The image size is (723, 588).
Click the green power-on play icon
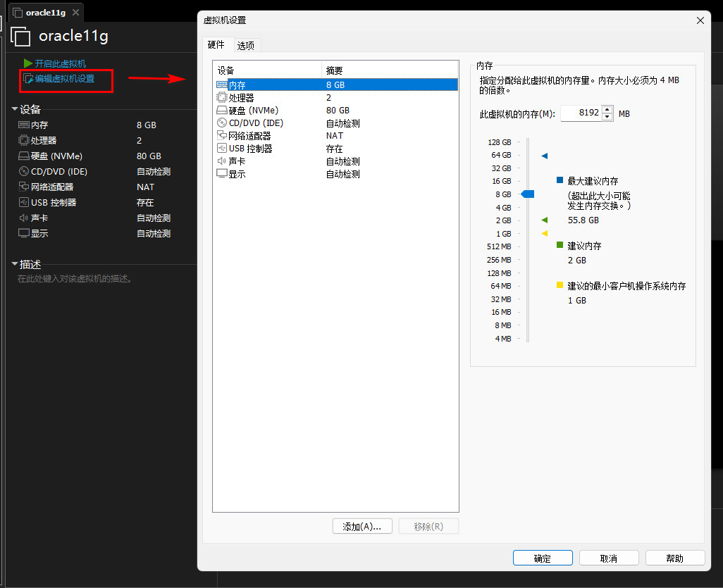(x=28, y=63)
